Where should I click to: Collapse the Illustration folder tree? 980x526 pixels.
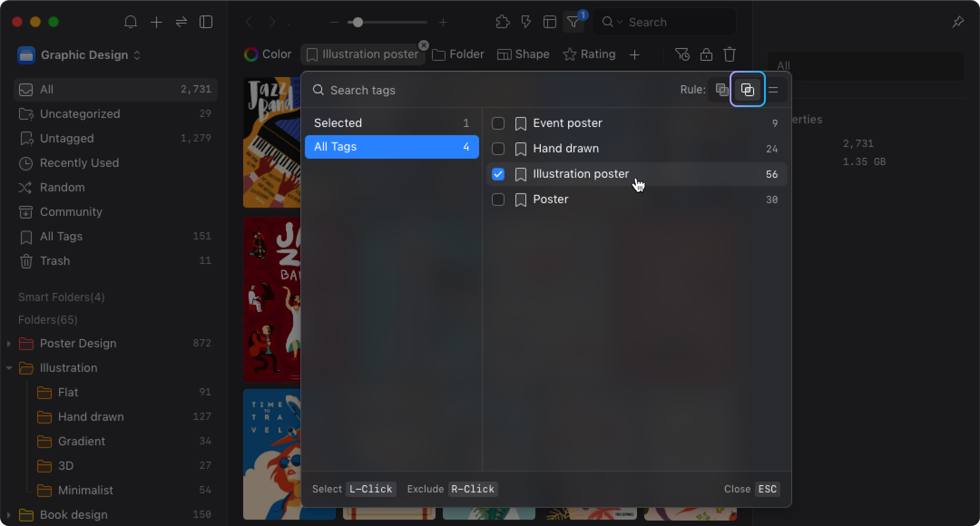(x=9, y=368)
